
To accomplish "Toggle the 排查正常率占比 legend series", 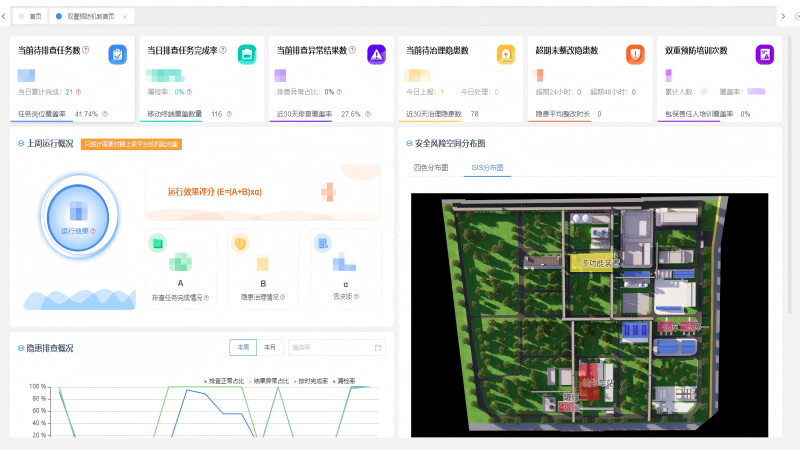I will 225,381.
